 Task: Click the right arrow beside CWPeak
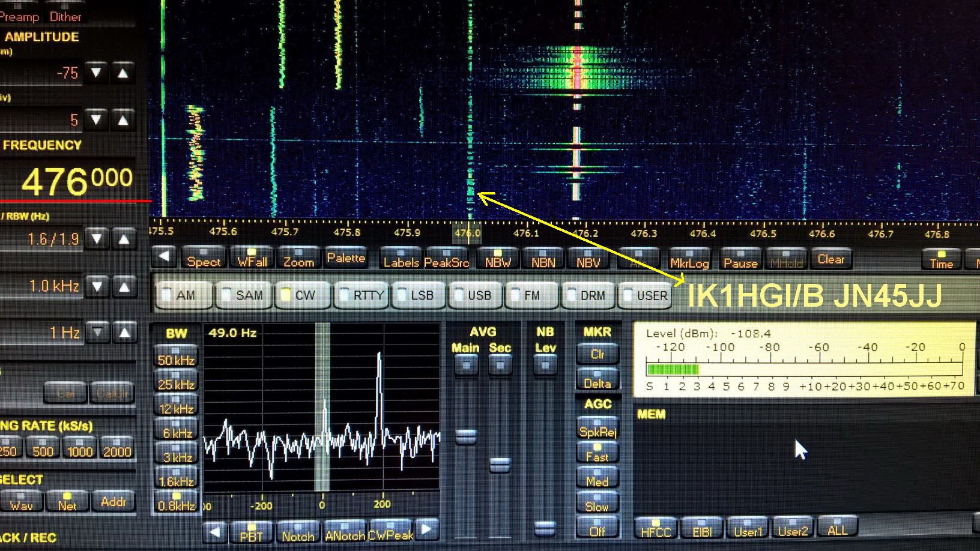pos(426,530)
